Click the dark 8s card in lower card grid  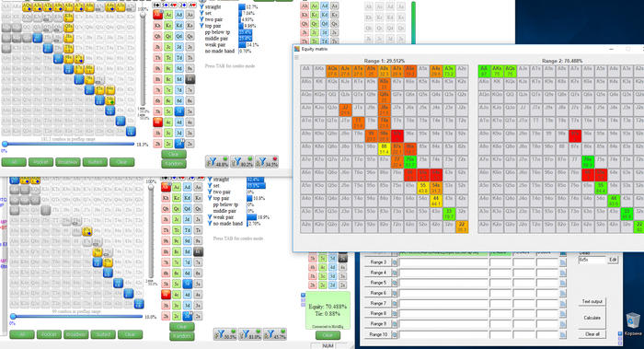[198, 251]
